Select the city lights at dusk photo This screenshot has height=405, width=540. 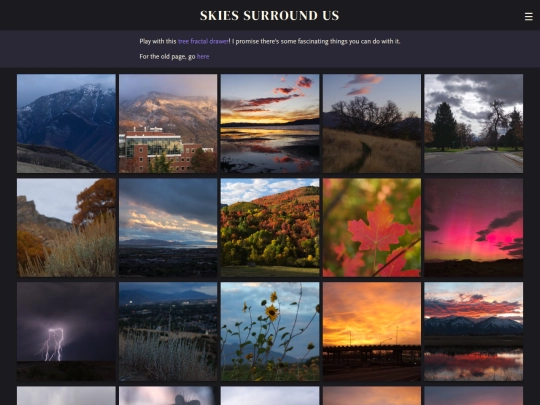pyautogui.click(x=168, y=332)
